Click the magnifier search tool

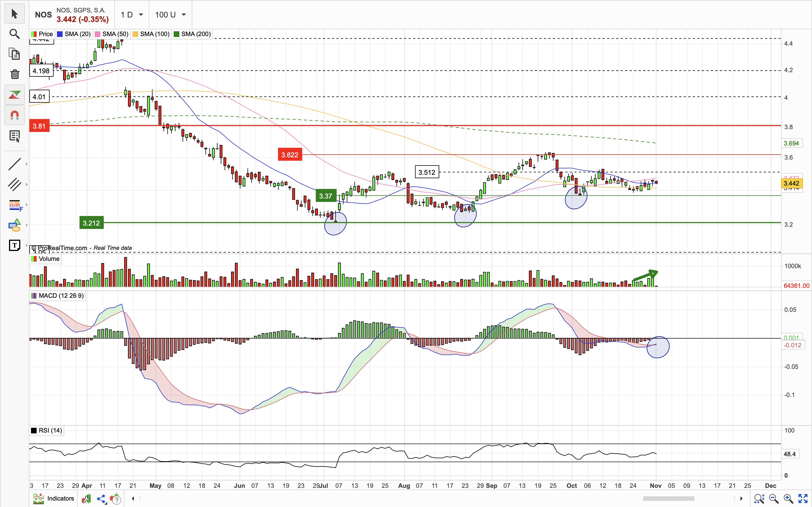point(14,34)
